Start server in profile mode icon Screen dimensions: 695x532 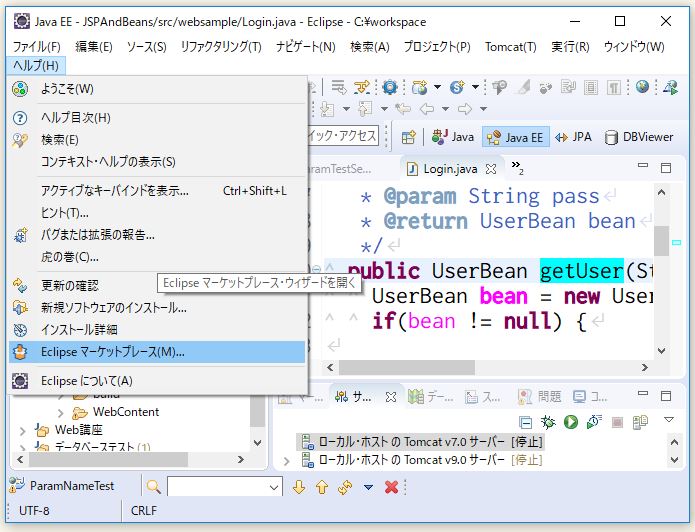[x=594, y=422]
